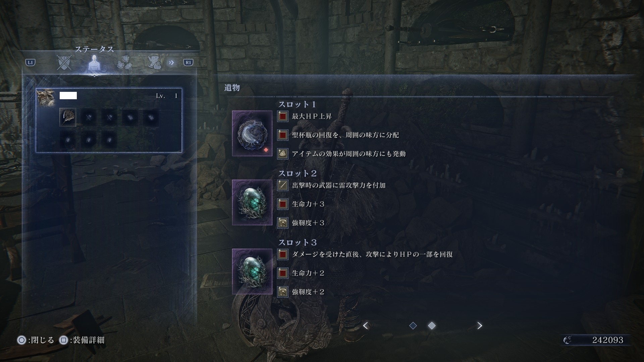This screenshot has width=644, height=362.
Task: Open the third tab with fruit icon
Action: point(124,63)
